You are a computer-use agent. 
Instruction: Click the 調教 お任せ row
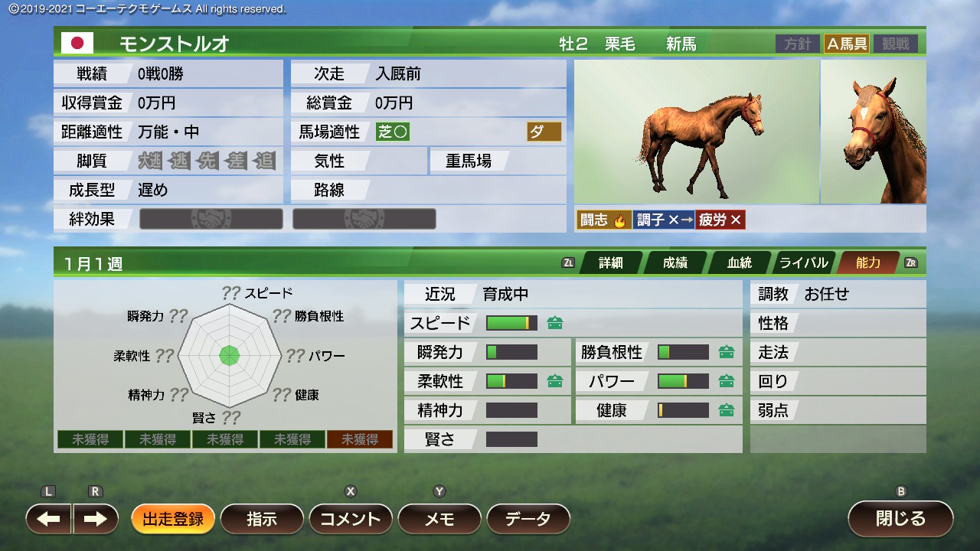838,294
